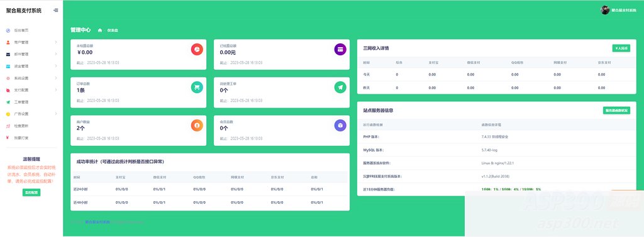Image resolution: width=644 pixels, height=237 pixels.
Task: Click the 近48小时 row label
Action: click(x=80, y=202)
